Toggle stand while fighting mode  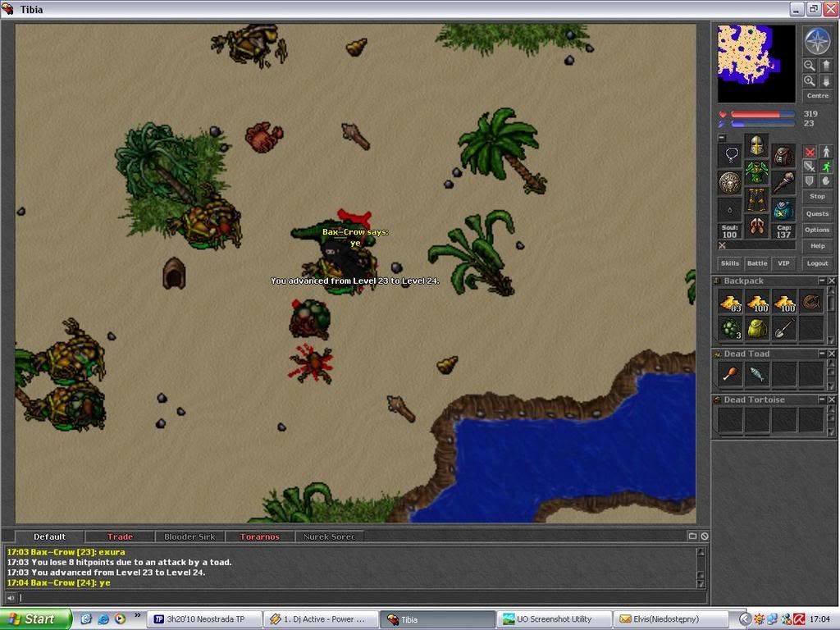pyautogui.click(x=825, y=152)
